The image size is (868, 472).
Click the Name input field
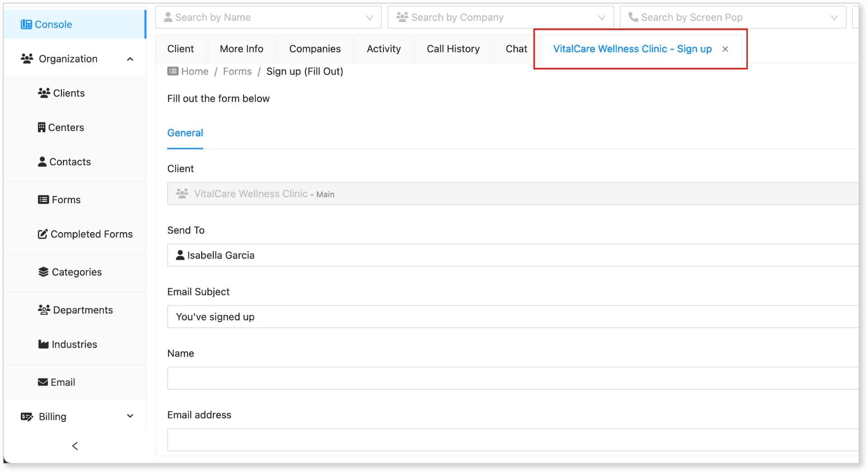coord(513,378)
